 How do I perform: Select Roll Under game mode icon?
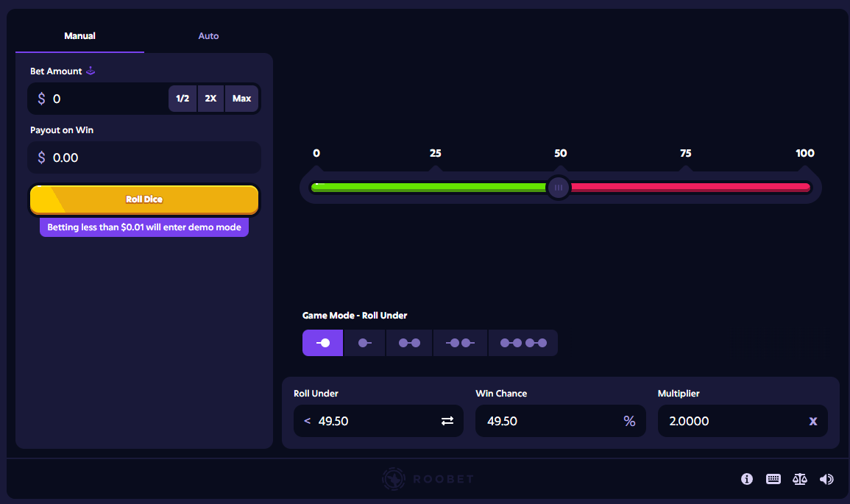(322, 343)
